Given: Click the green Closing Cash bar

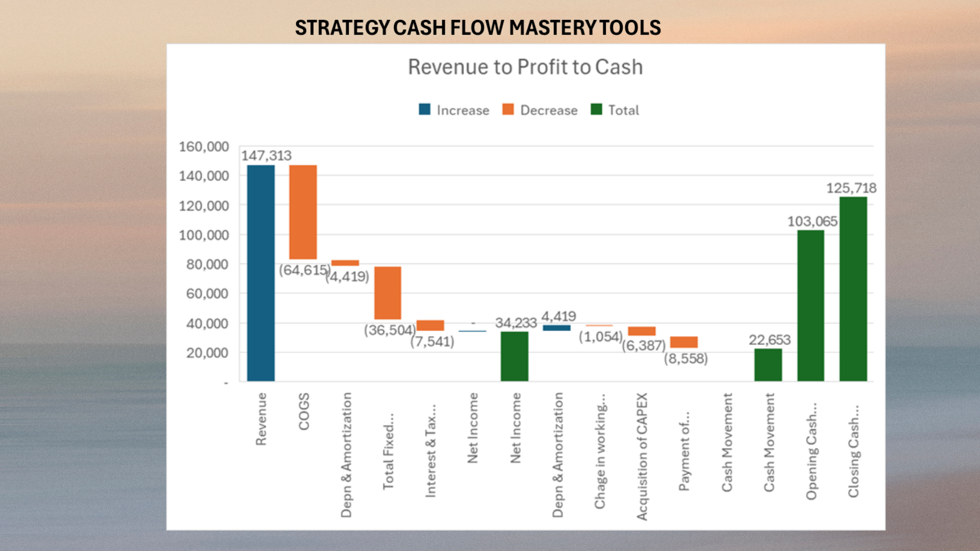Looking at the screenshot, I should [853, 289].
